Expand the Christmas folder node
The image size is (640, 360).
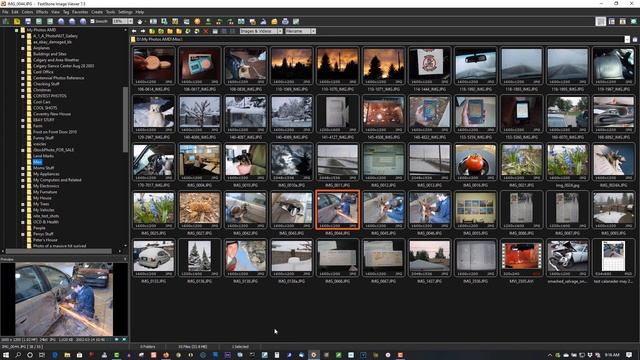tap(23, 90)
